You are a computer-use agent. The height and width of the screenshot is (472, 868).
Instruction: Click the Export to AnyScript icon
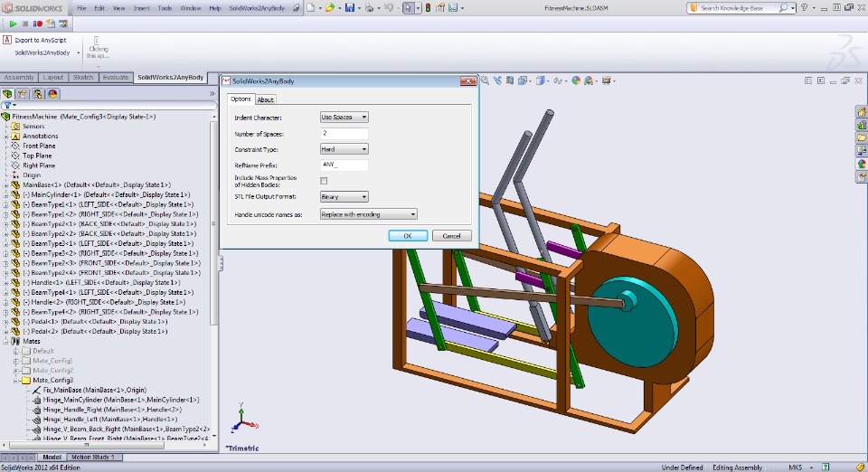7,40
